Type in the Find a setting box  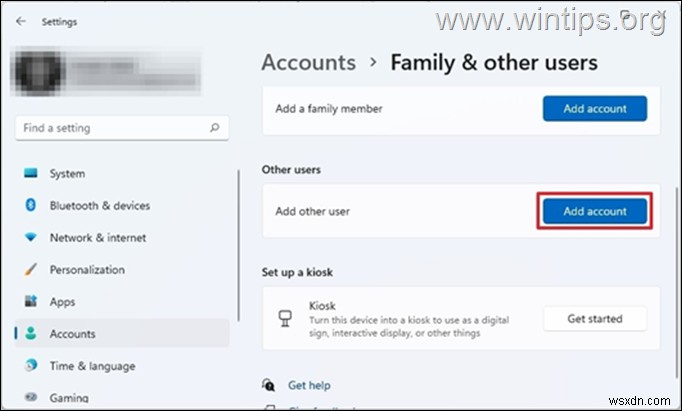[x=110, y=128]
